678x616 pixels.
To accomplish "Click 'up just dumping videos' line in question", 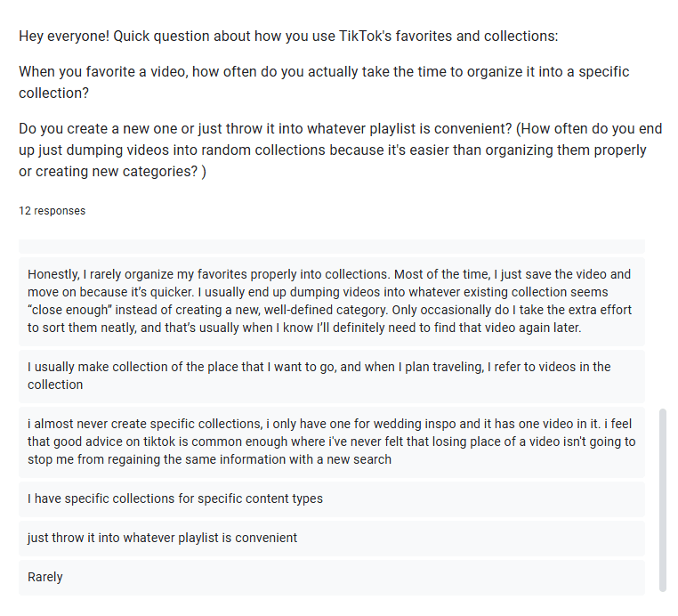I will click(x=332, y=150).
